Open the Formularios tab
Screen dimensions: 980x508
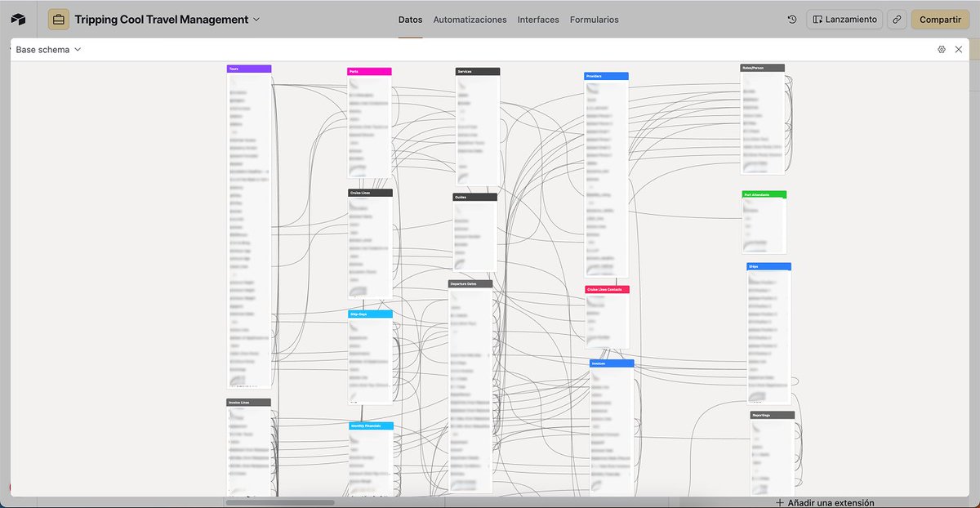pos(595,20)
